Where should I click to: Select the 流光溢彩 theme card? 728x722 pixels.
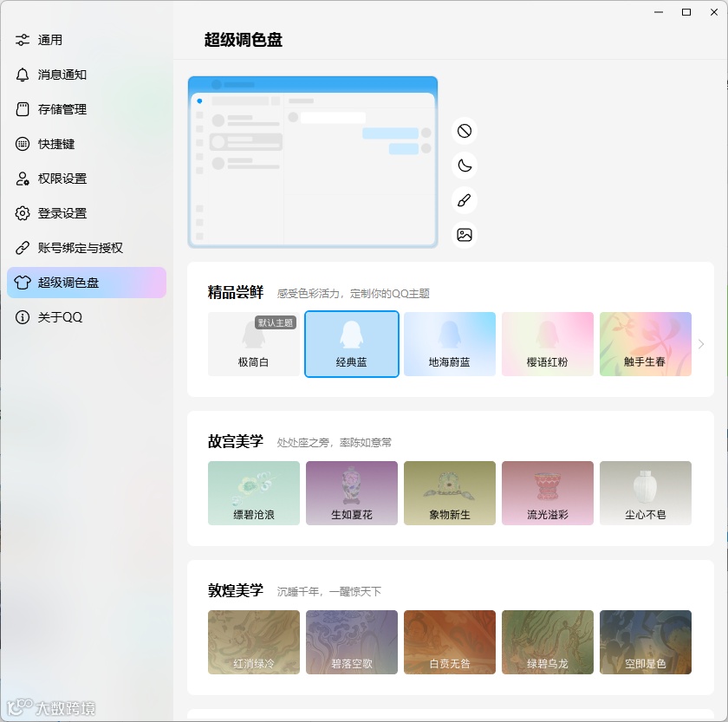coord(548,493)
